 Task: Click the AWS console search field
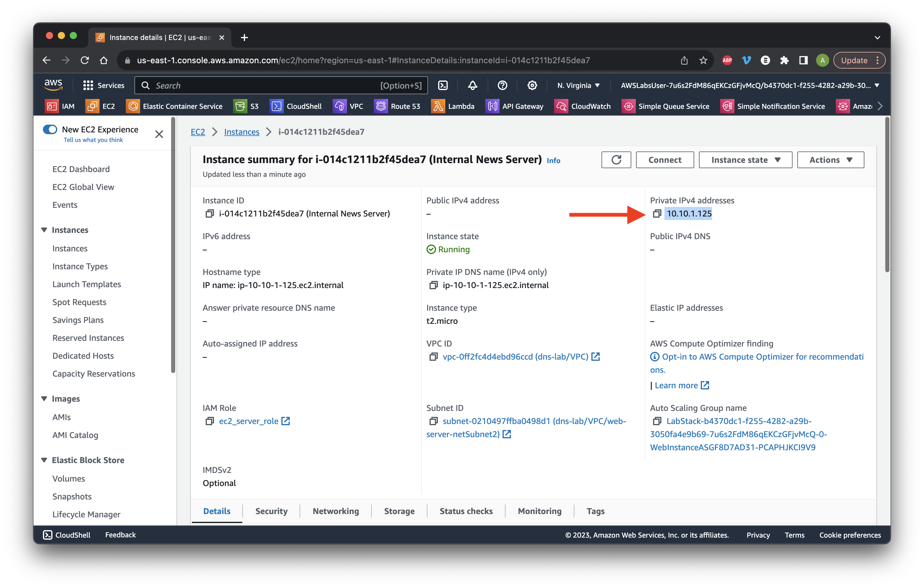[x=281, y=85]
